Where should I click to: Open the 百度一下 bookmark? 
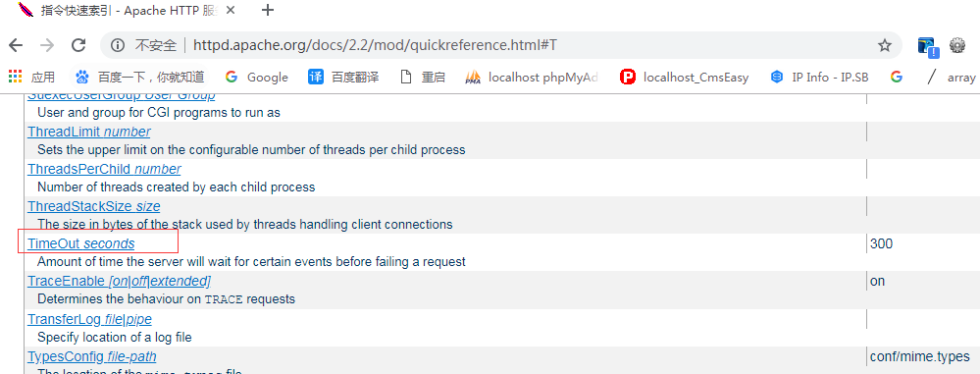(139, 77)
